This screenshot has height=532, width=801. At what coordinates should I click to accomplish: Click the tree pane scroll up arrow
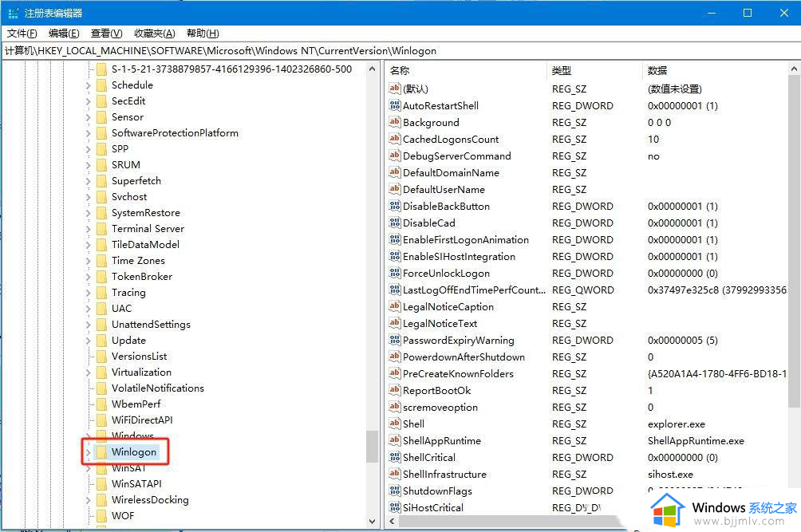(x=372, y=69)
